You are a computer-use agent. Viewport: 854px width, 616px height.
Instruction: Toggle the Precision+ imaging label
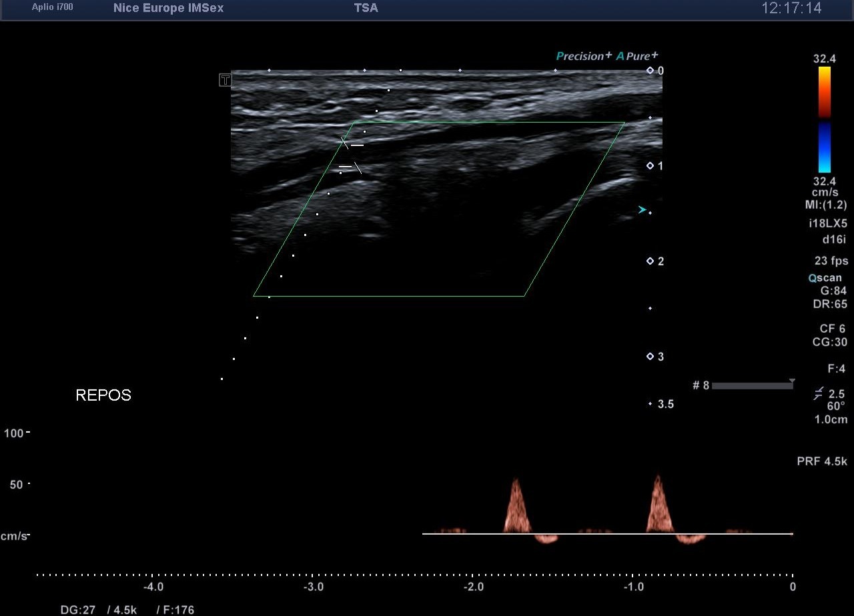pos(584,56)
